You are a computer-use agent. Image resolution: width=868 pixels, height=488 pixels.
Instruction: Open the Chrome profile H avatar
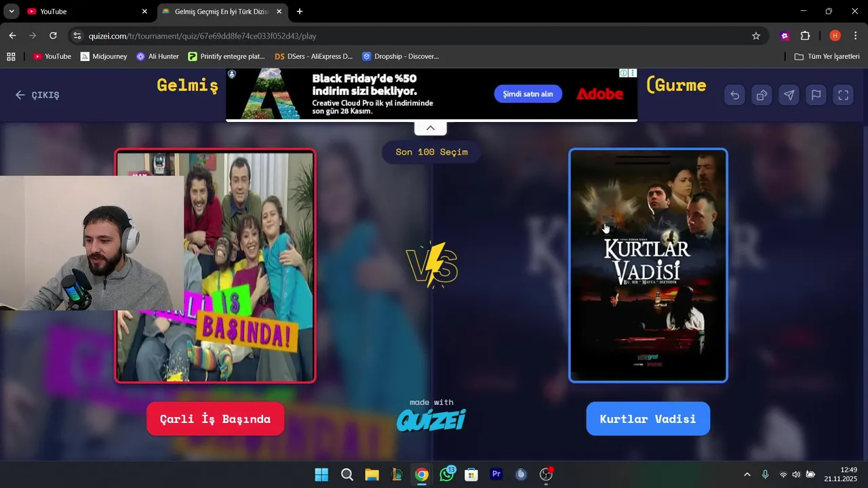coord(835,36)
